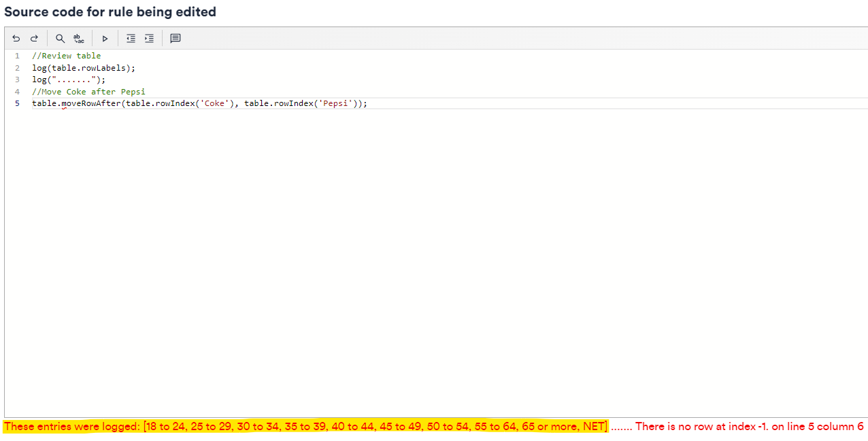868x441 pixels.
Task: Increase indent with indent icon
Action: tap(149, 39)
